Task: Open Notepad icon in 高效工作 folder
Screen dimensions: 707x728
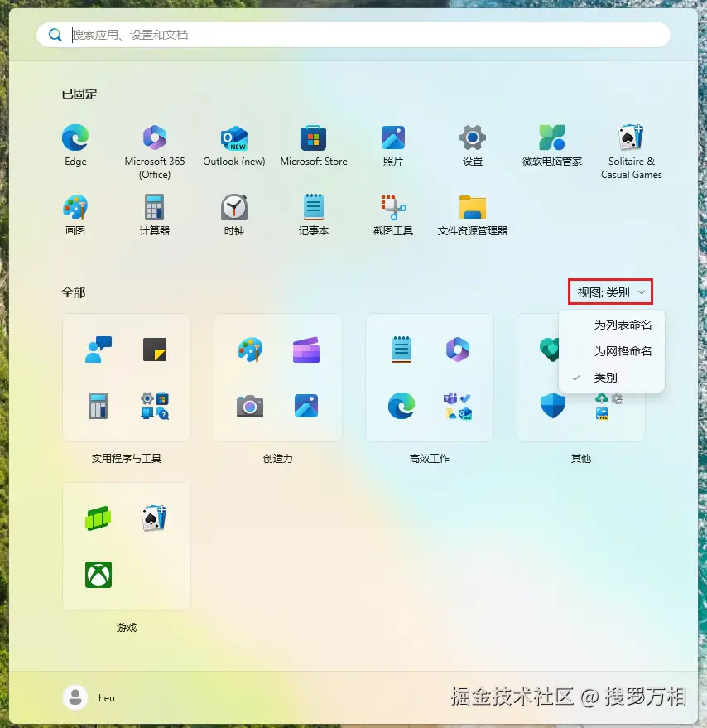Action: (x=402, y=350)
